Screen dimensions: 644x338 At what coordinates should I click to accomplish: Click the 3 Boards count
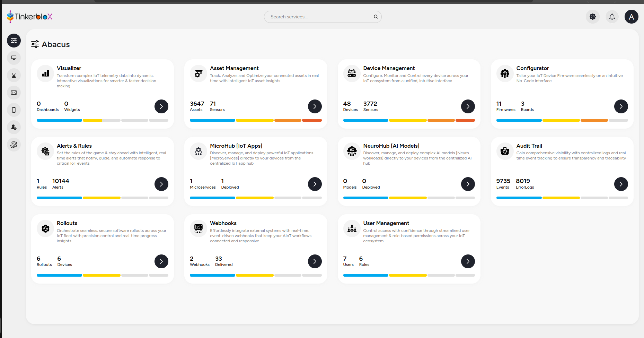[527, 106]
